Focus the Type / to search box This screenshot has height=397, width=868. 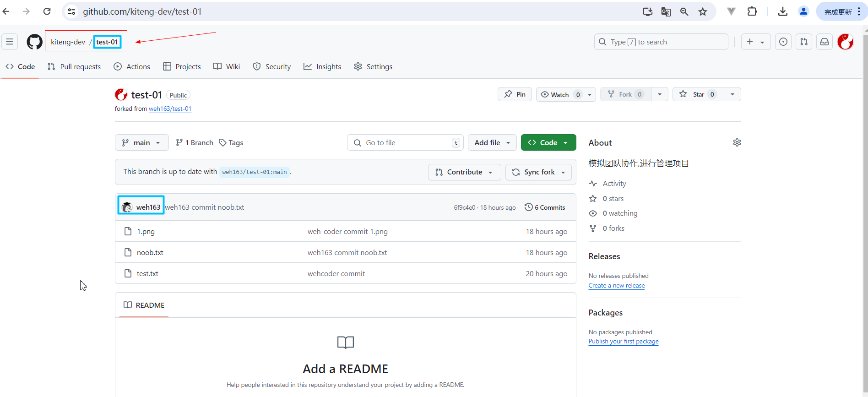[661, 42]
